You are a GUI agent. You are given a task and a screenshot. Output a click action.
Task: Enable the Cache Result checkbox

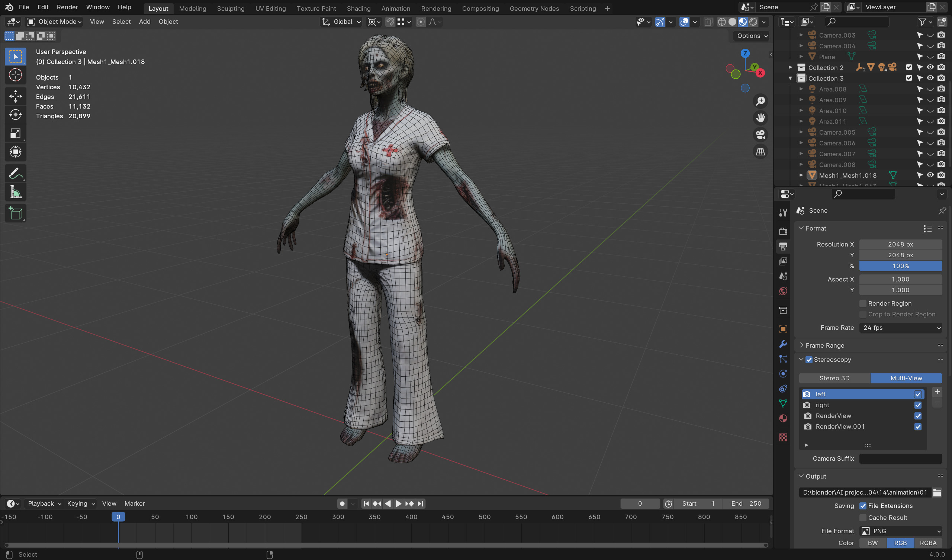pyautogui.click(x=863, y=518)
